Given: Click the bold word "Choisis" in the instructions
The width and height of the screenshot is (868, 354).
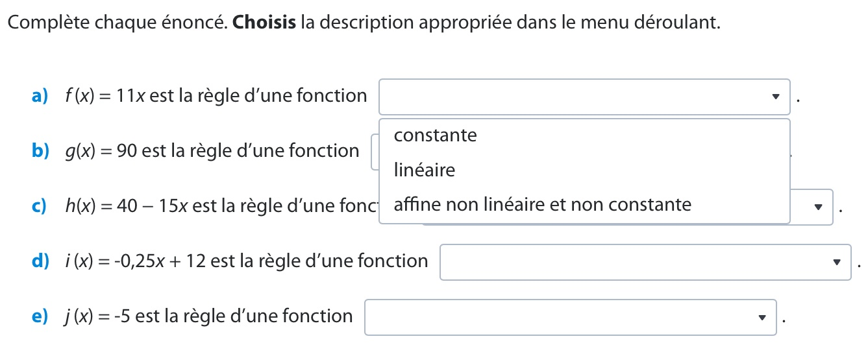Looking at the screenshot, I should point(264,23).
